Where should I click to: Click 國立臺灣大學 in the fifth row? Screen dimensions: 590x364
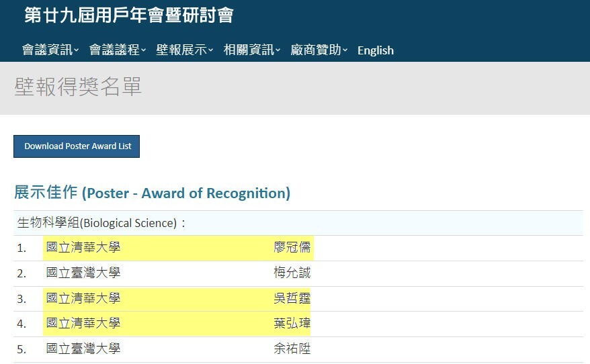tap(83, 349)
